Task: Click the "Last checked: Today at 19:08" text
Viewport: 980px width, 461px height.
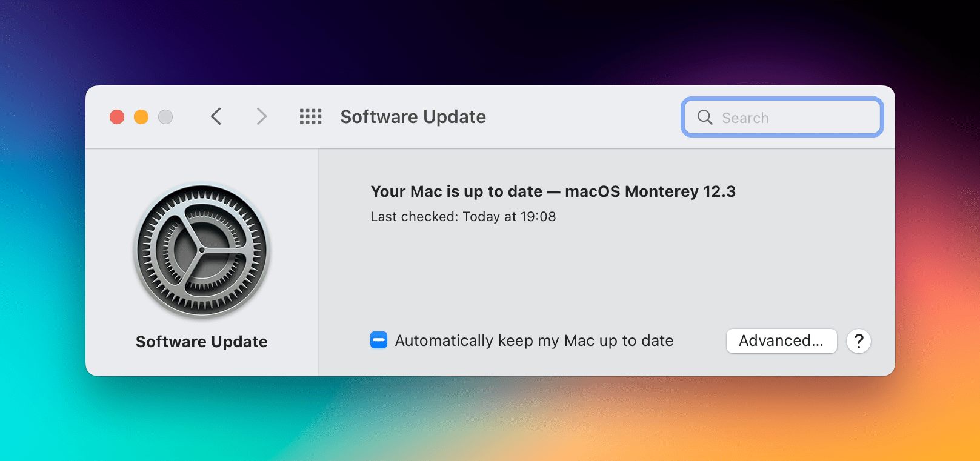Action: point(463,217)
